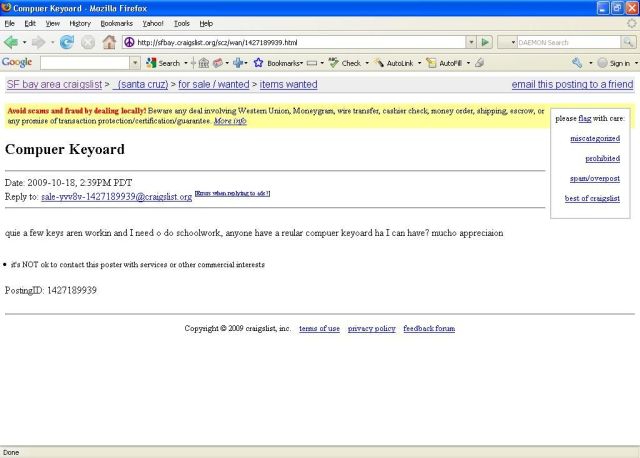
Task: Click the AutoLink toolbar button
Action: tap(396, 63)
